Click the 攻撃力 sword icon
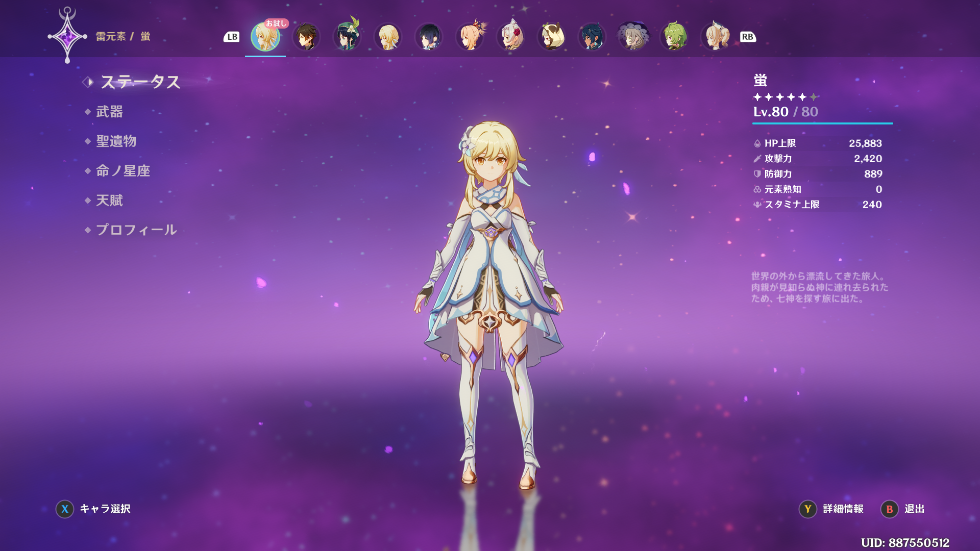The height and width of the screenshot is (551, 980). point(757,159)
